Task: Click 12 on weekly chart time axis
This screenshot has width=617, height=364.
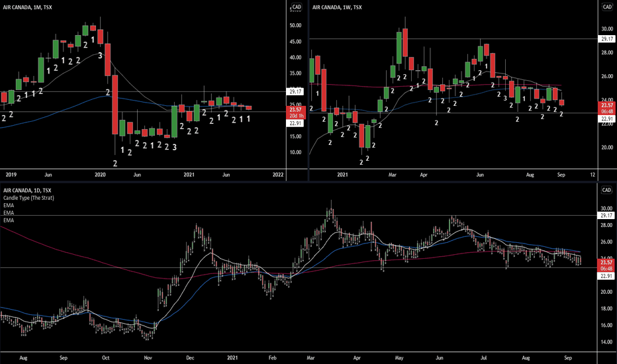Action: coord(593,175)
